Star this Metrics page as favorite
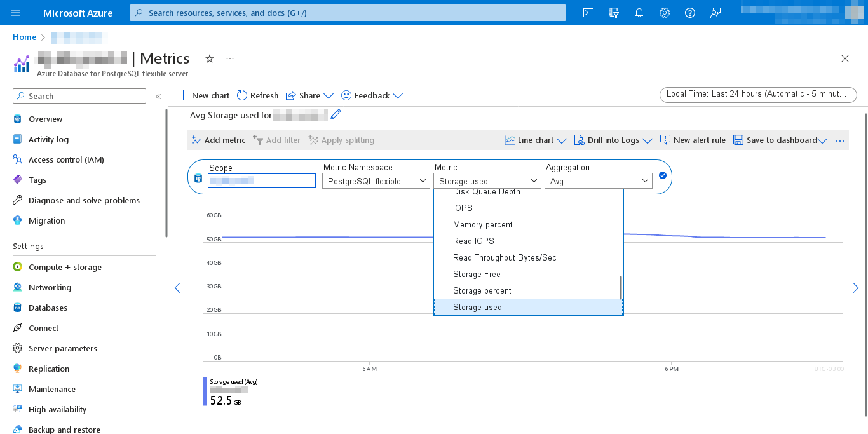Screen dimensions: 868x434 pyautogui.click(x=210, y=58)
